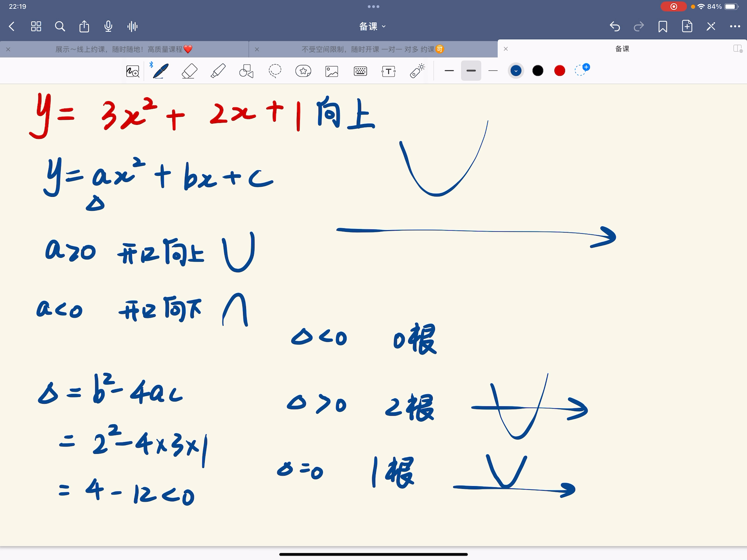Choose the thinnest stroke width
747x560 pixels.
click(x=493, y=71)
